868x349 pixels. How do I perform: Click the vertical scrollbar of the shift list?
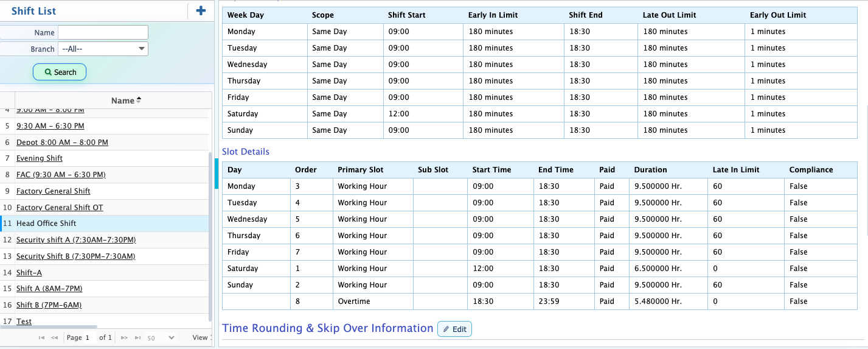210,238
